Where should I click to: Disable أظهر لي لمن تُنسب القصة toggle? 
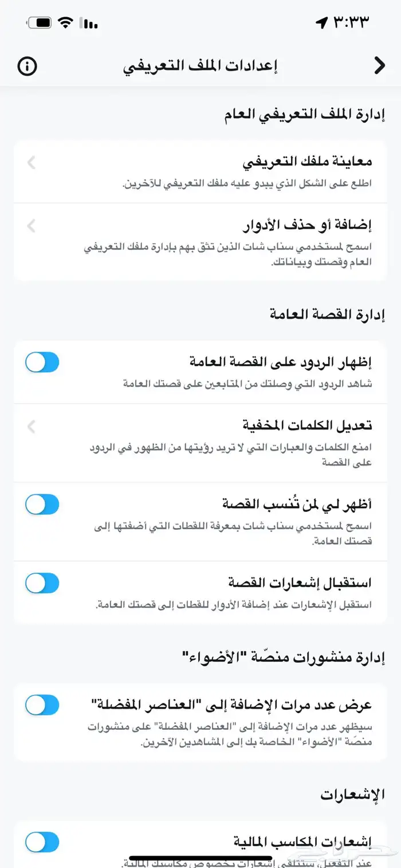pyautogui.click(x=42, y=504)
